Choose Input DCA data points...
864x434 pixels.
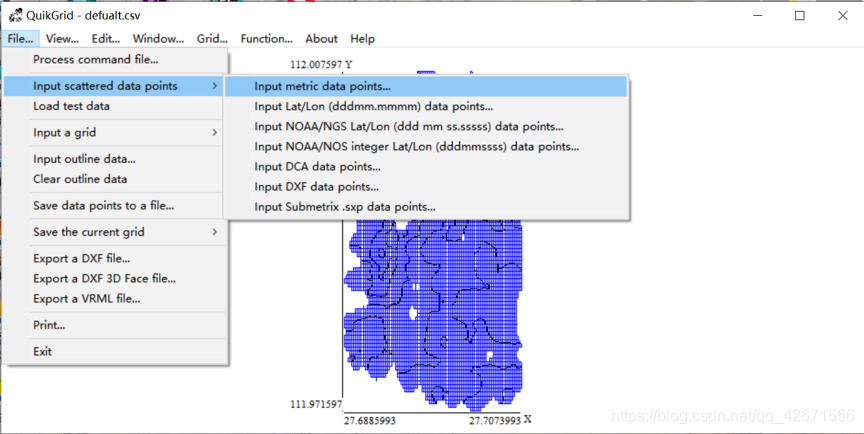coord(426,167)
